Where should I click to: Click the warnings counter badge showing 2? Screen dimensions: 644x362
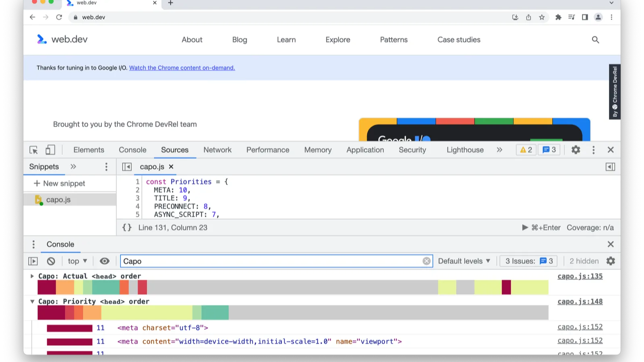click(x=526, y=150)
